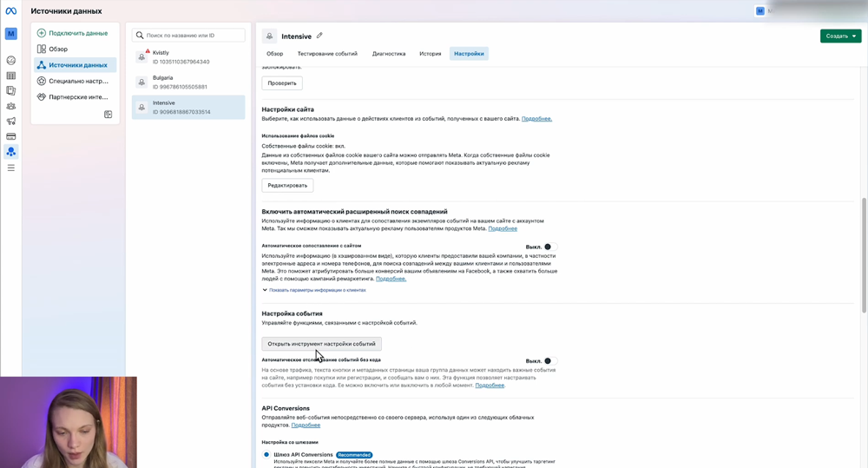The image size is (868, 468).
Task: Open the billing card icon in sidebar
Action: [11, 136]
